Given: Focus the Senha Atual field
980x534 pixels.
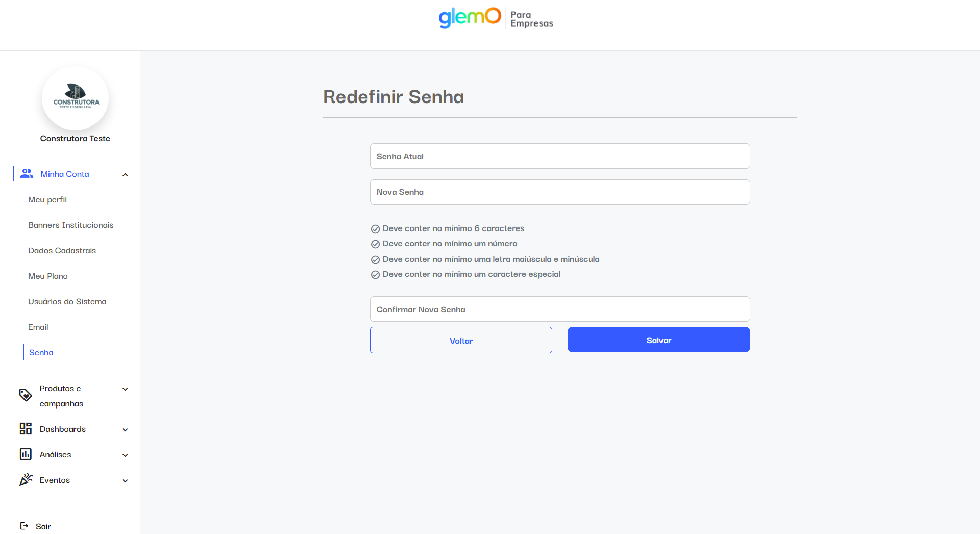Looking at the screenshot, I should (560, 156).
